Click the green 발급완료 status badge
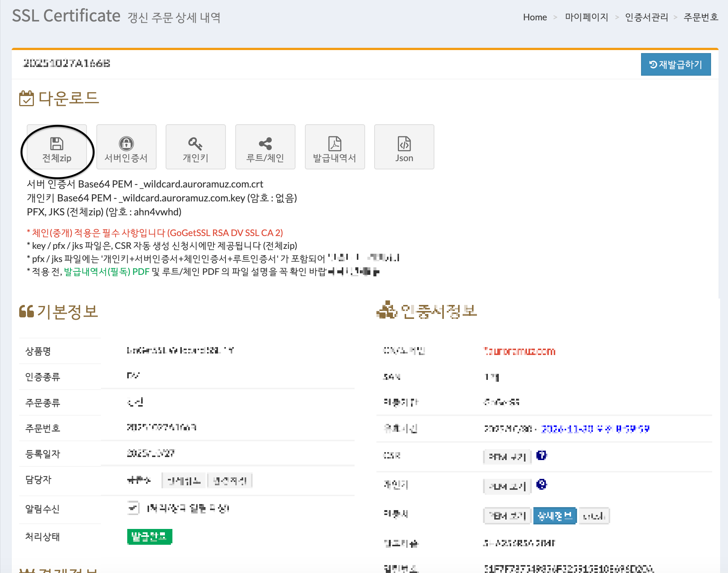 (x=149, y=536)
